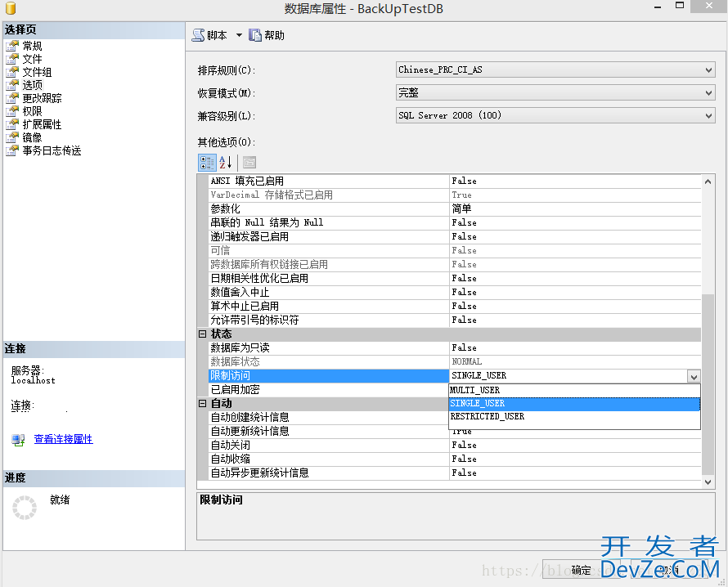
Task: Switch to categorized view icon
Action: click(x=207, y=163)
